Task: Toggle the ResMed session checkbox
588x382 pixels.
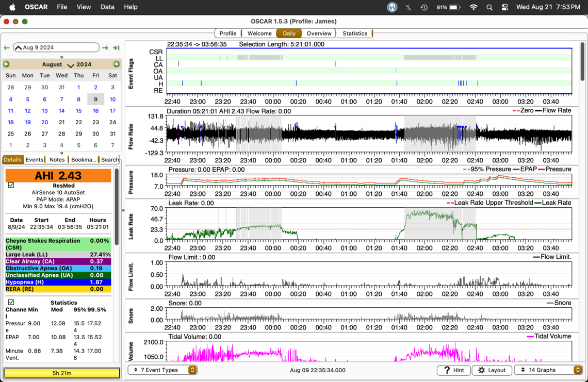Action: 11,185
